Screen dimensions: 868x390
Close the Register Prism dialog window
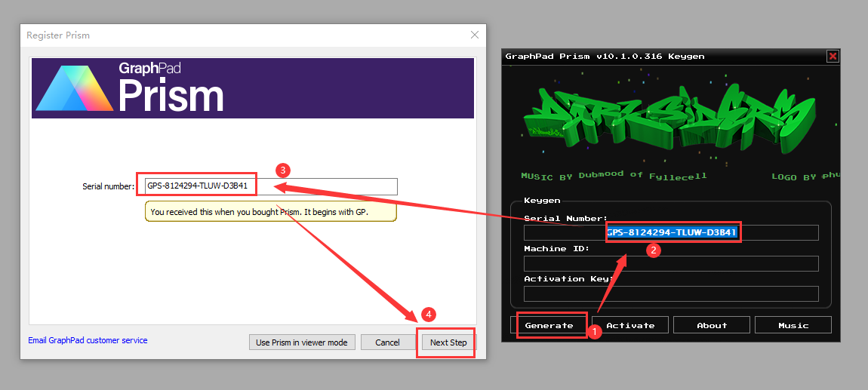[474, 35]
